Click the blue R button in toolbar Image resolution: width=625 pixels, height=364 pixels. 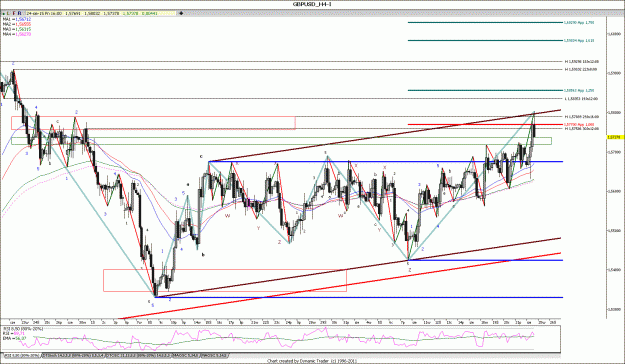[x=20, y=13]
